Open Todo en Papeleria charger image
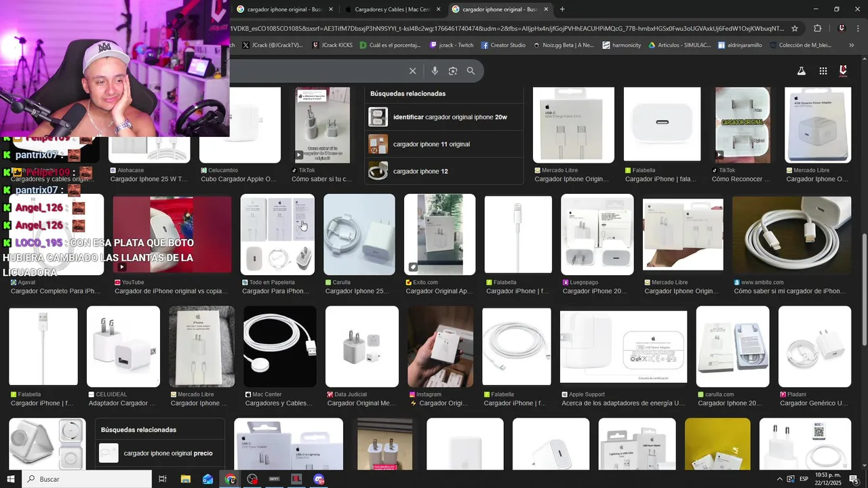 (277, 235)
